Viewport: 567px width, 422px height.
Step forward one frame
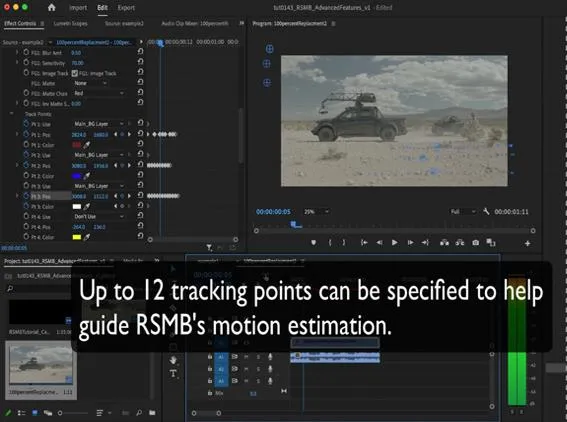(x=410, y=243)
